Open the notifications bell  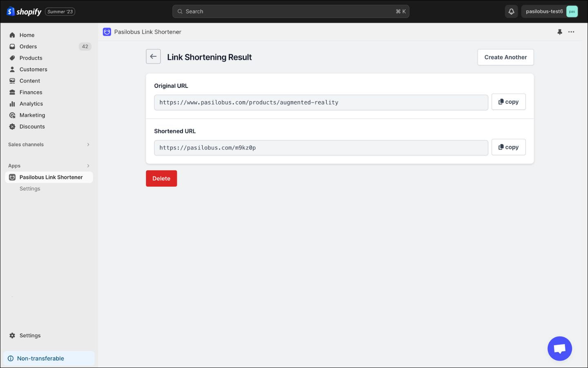(x=511, y=11)
